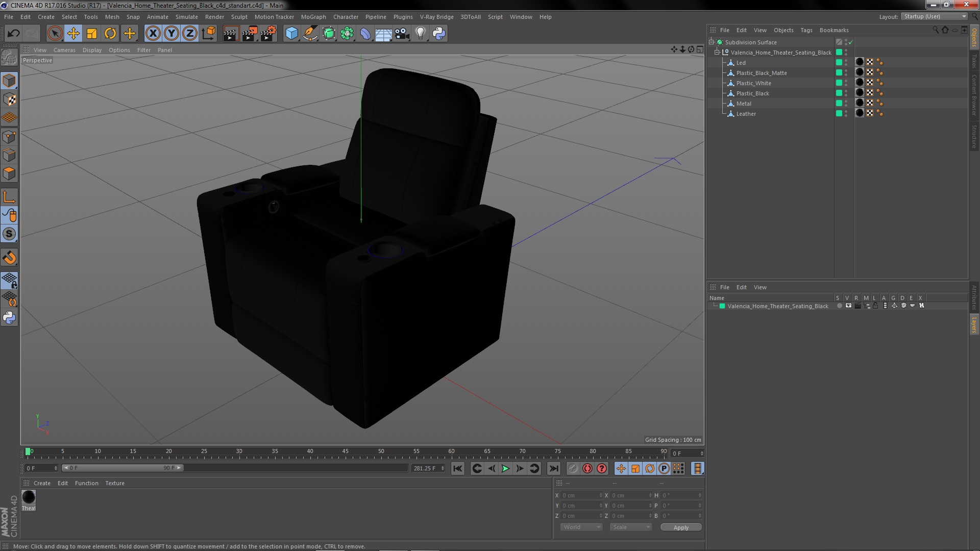Toggle Led layer color square
Image resolution: width=980 pixels, height=551 pixels.
tap(839, 62)
